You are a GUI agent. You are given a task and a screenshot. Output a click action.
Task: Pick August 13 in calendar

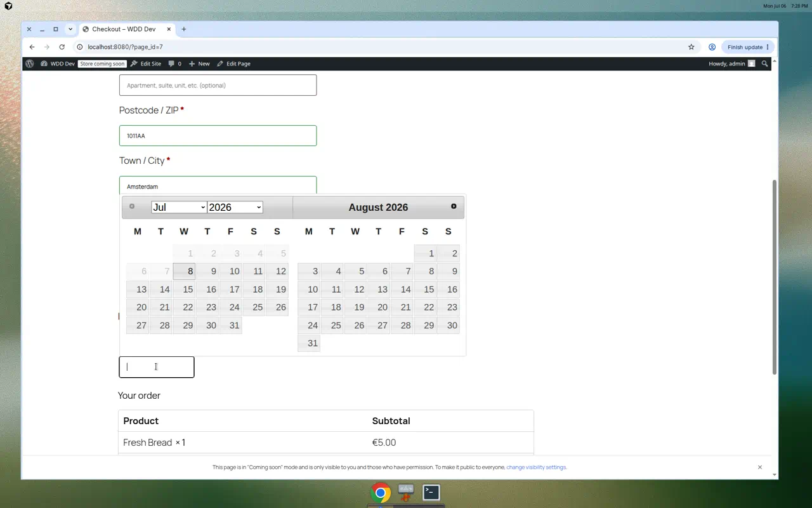(x=379, y=290)
